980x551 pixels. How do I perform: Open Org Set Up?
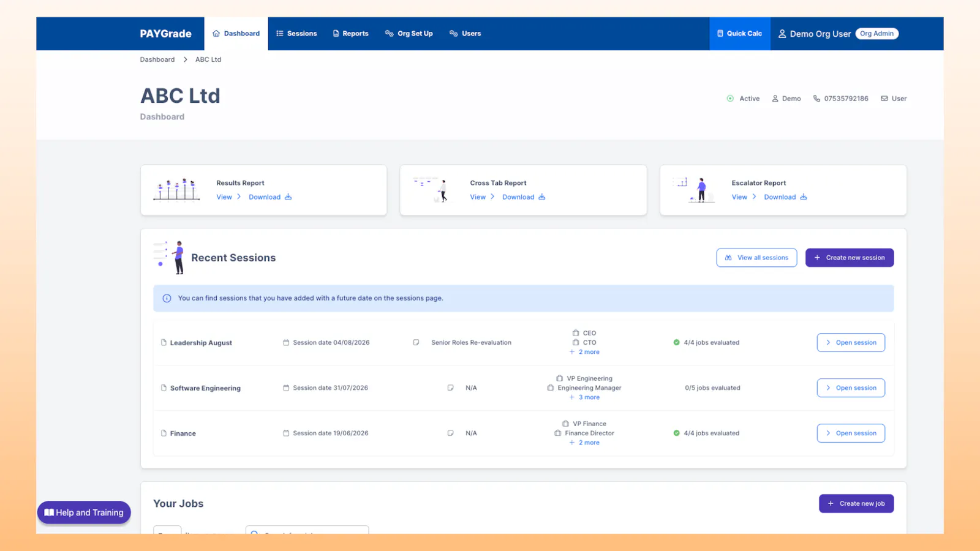(409, 34)
